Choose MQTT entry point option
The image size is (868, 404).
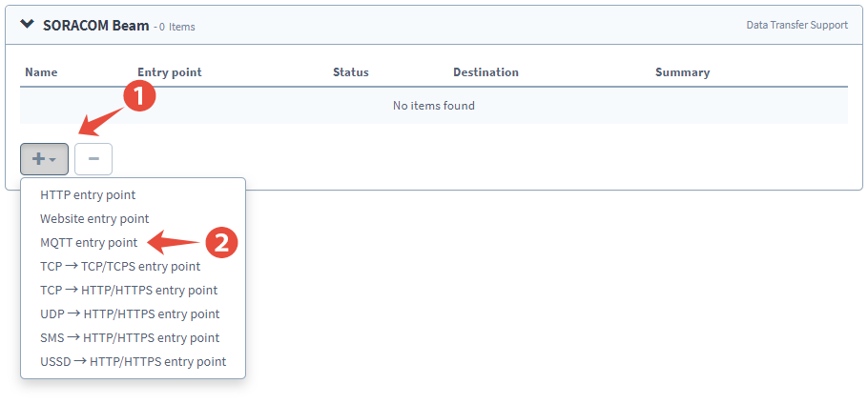(89, 242)
